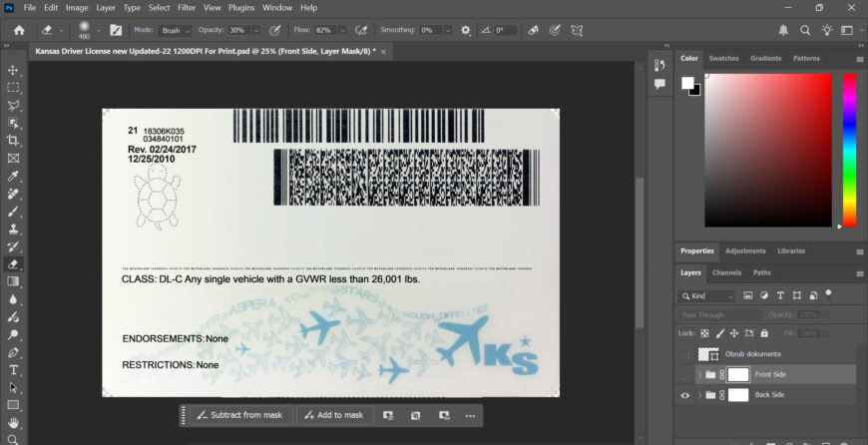Click Add to mask button
Image resolution: width=868 pixels, height=445 pixels.
tap(334, 415)
